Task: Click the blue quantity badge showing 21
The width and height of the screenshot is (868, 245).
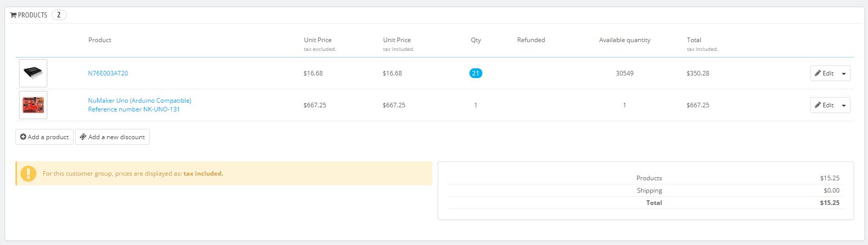Action: (476, 73)
